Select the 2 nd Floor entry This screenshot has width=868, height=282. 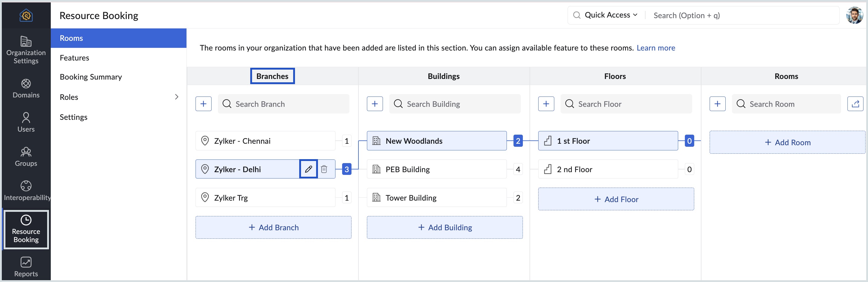[607, 169]
